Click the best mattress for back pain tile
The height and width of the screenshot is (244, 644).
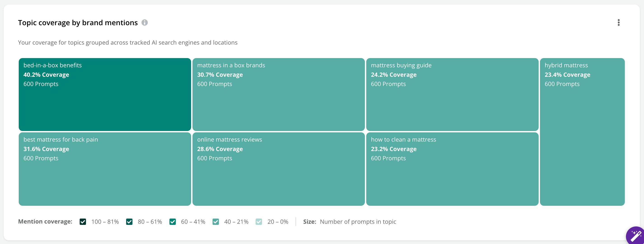(105, 169)
